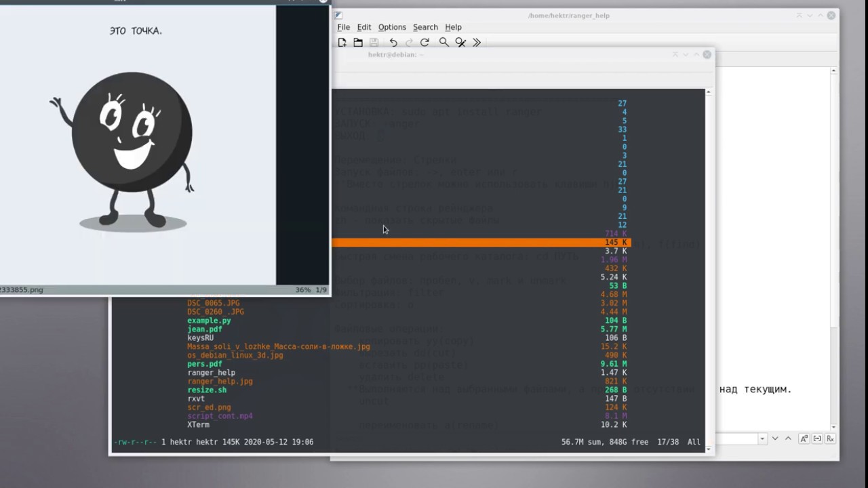Save document with floppy disk icon

pyautogui.click(x=374, y=42)
